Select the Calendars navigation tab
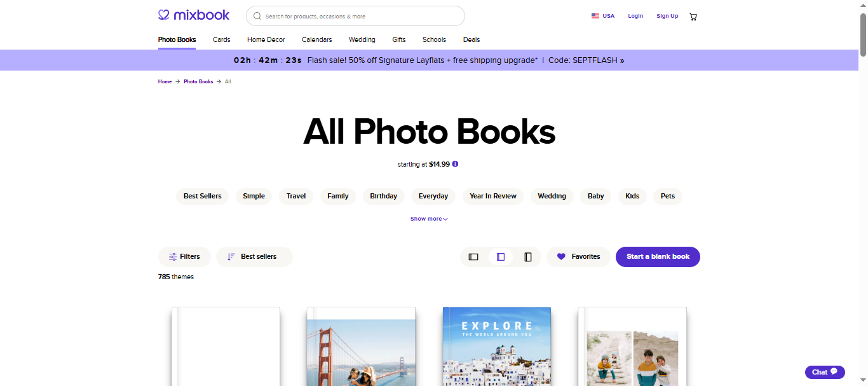The height and width of the screenshot is (386, 868). [316, 39]
